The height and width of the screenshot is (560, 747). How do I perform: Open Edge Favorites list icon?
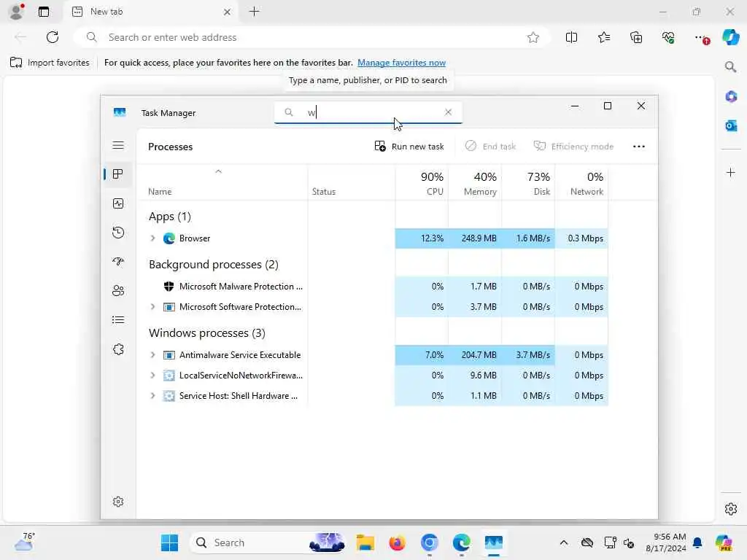pos(603,37)
